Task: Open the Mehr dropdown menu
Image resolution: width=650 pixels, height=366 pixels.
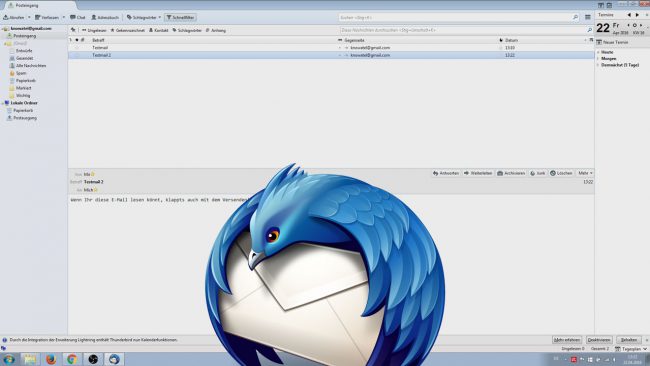Action: [x=585, y=173]
